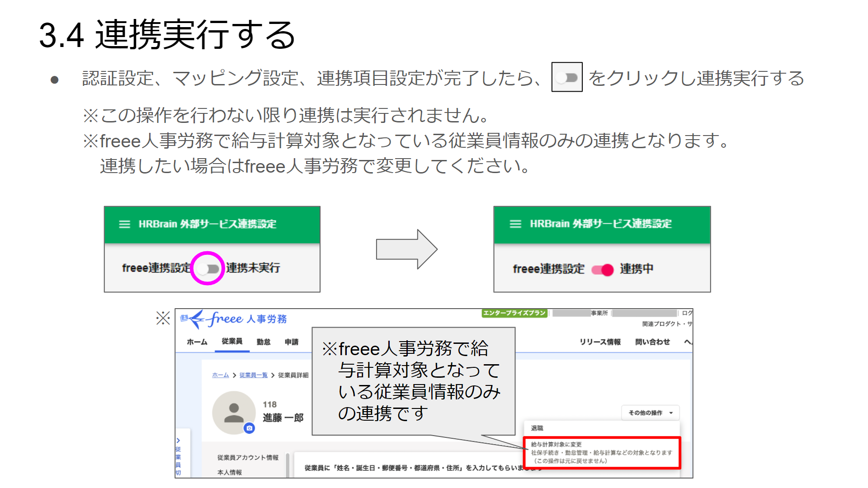Click the 3.4 連携実行する slide heading

(167, 35)
